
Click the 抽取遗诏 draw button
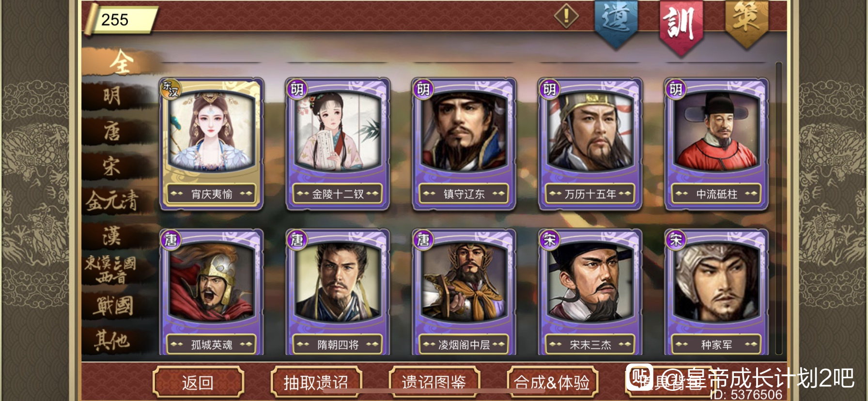316,383
